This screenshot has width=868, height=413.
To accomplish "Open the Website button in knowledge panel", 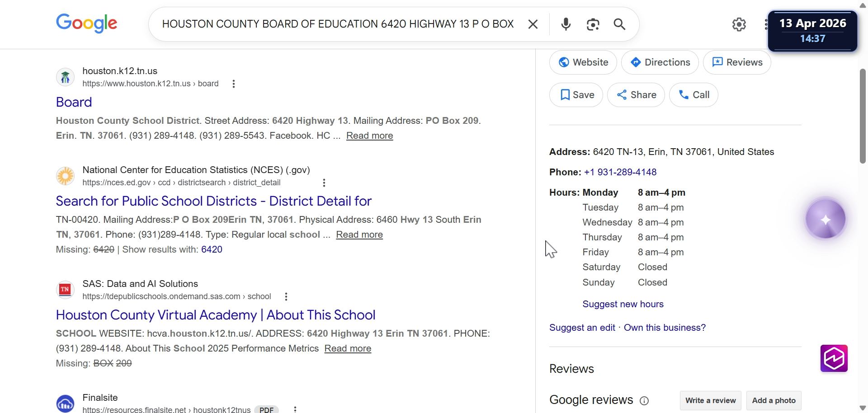I will tap(583, 62).
